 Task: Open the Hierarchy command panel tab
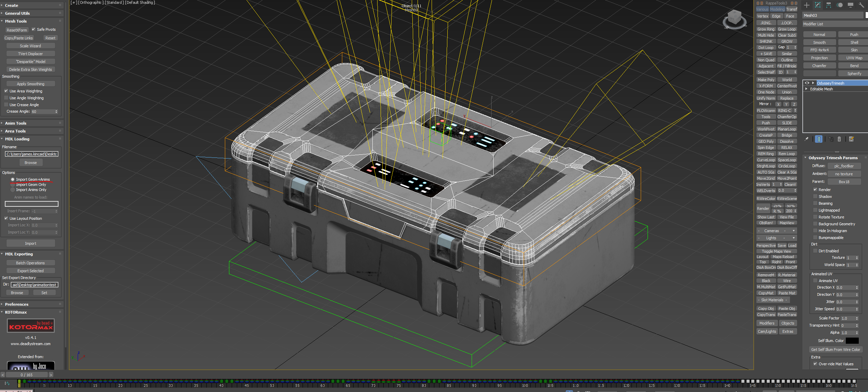click(829, 5)
